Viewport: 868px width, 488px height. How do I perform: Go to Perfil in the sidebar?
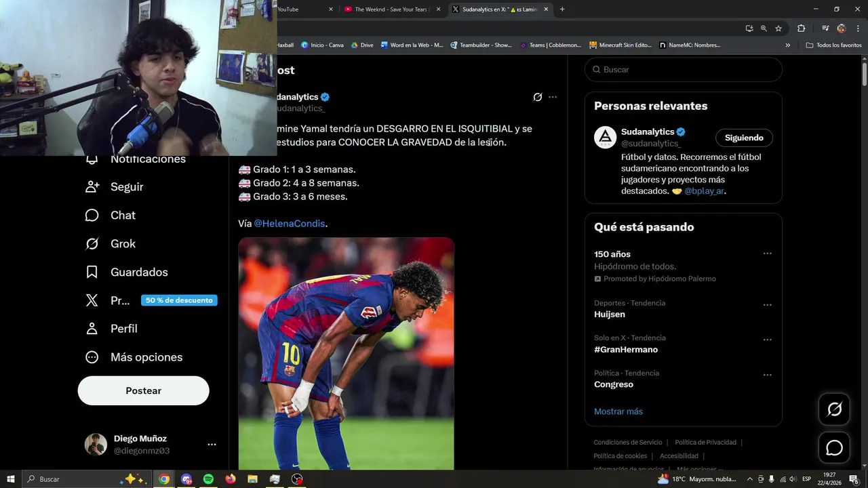111,328
